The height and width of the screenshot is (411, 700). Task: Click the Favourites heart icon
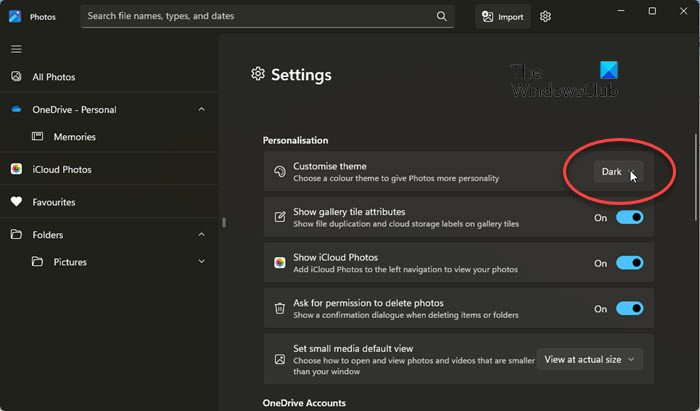click(16, 202)
